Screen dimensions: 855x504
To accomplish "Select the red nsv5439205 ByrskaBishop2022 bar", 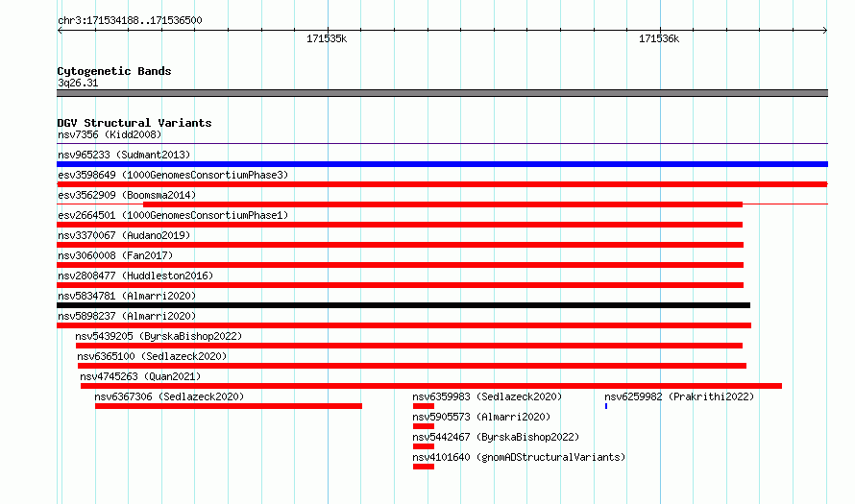I will (409, 346).
